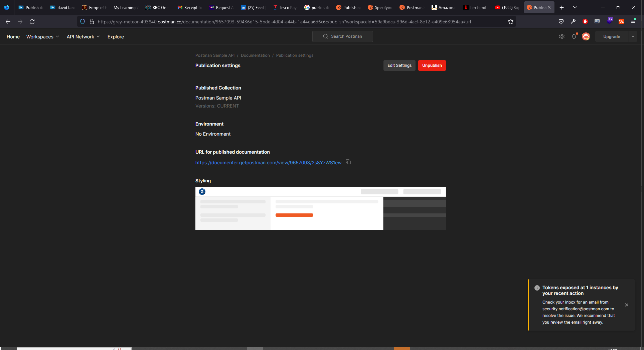This screenshot has height=350, width=644.
Task: Dismiss the tokens exposed notification
Action: [627, 305]
